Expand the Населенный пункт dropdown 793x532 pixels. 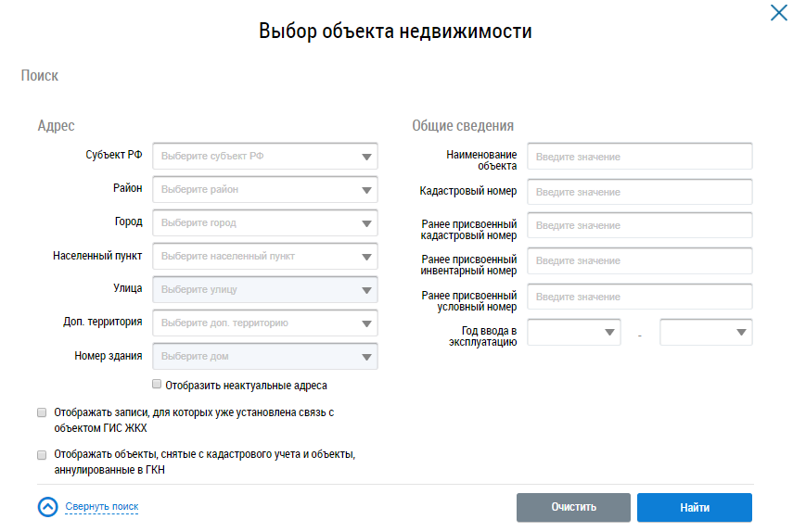click(264, 257)
